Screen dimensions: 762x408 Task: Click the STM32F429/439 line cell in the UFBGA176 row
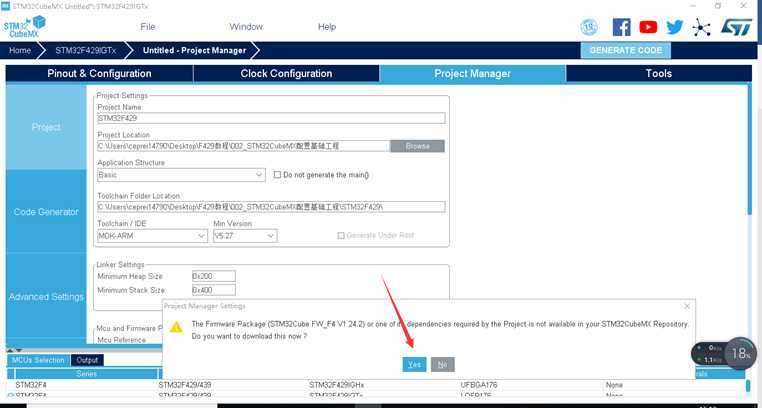185,385
